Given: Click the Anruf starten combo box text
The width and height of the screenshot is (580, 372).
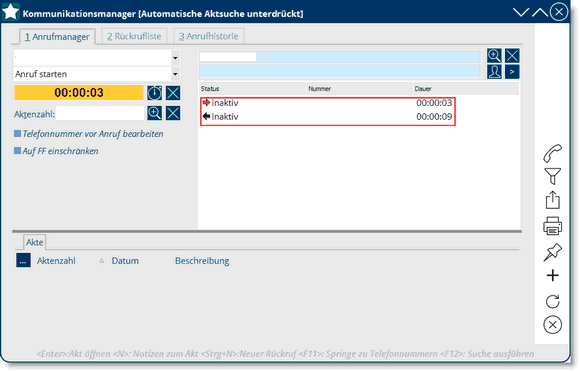Looking at the screenshot, I should coord(41,74).
